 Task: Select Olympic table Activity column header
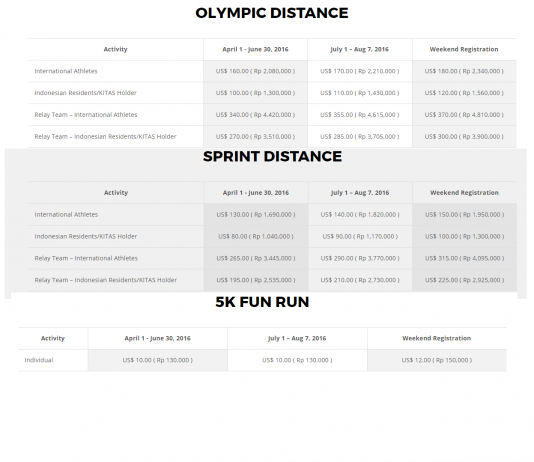pyautogui.click(x=115, y=49)
